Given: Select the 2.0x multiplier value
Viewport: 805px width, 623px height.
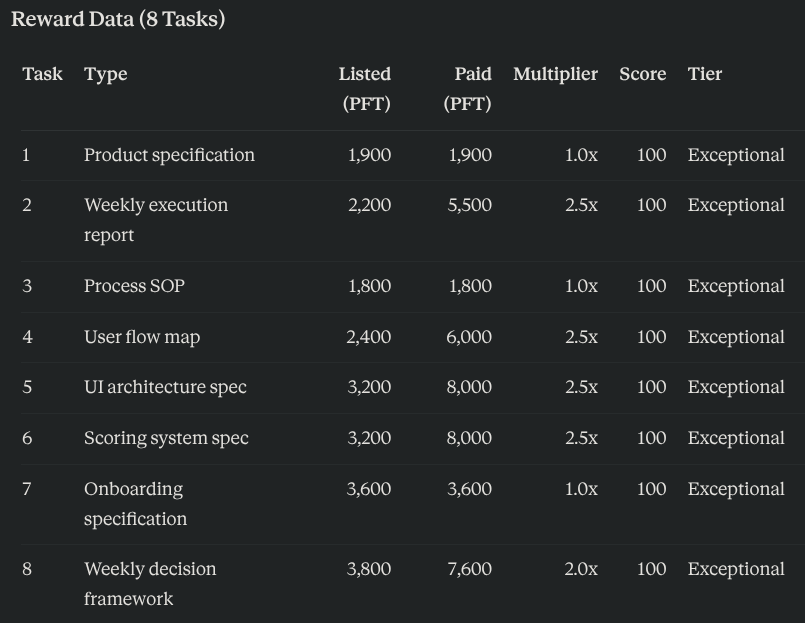Looking at the screenshot, I should click(x=581, y=569).
